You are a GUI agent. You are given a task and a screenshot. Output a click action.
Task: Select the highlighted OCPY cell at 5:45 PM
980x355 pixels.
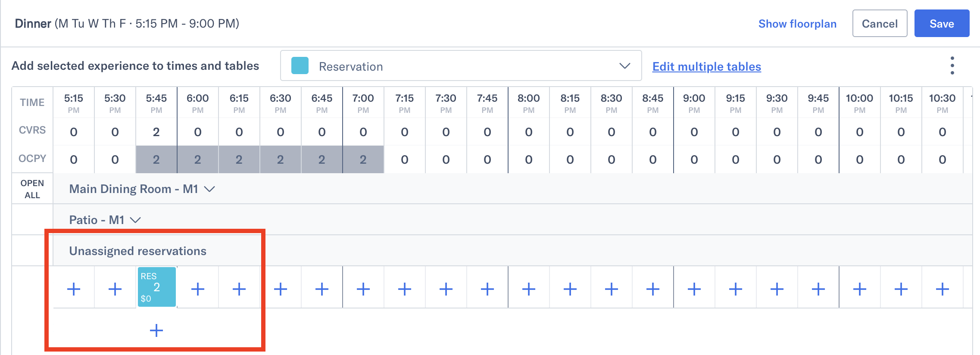(156, 159)
